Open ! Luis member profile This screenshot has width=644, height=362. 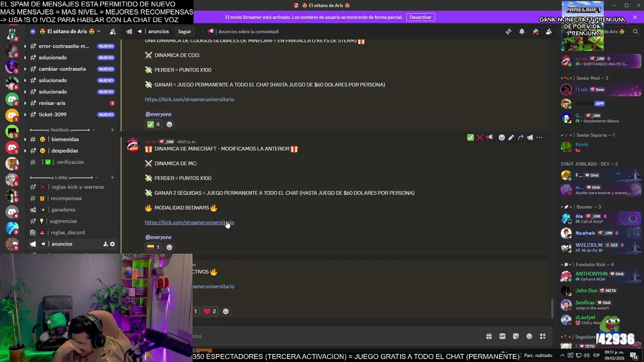click(601, 89)
